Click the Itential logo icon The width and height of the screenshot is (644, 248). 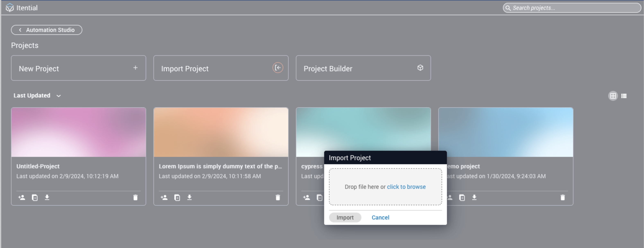point(9,8)
